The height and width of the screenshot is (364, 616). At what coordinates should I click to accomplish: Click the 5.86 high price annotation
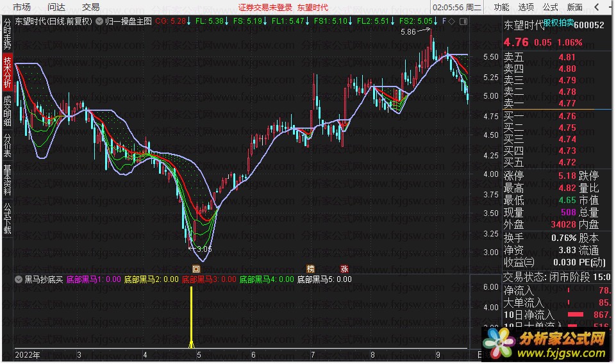(408, 32)
